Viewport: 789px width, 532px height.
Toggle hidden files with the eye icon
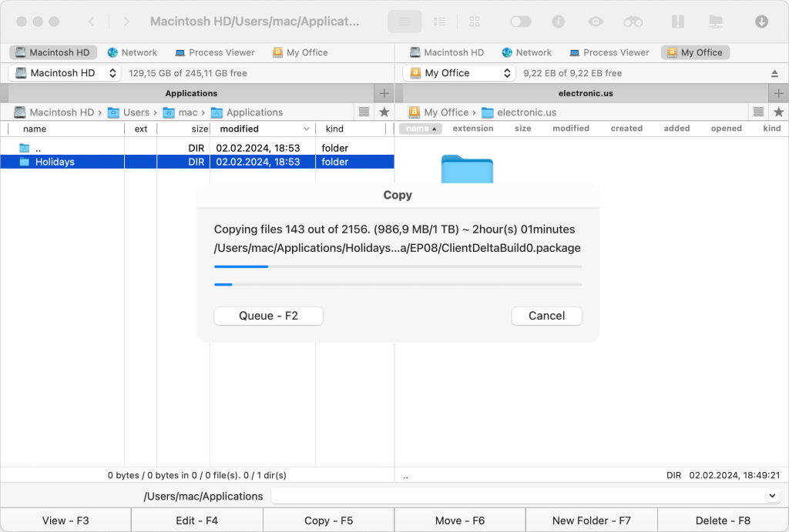(595, 22)
